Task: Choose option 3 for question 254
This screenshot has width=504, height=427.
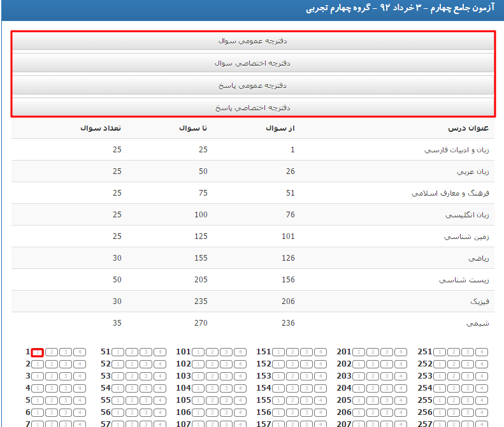Action: pyautogui.click(x=468, y=388)
